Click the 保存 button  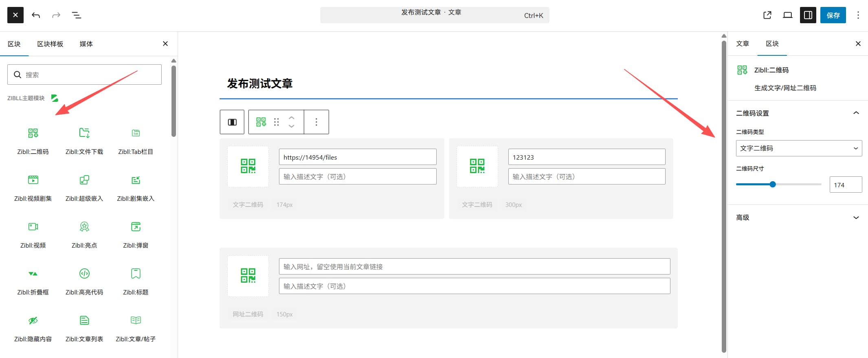coord(833,15)
